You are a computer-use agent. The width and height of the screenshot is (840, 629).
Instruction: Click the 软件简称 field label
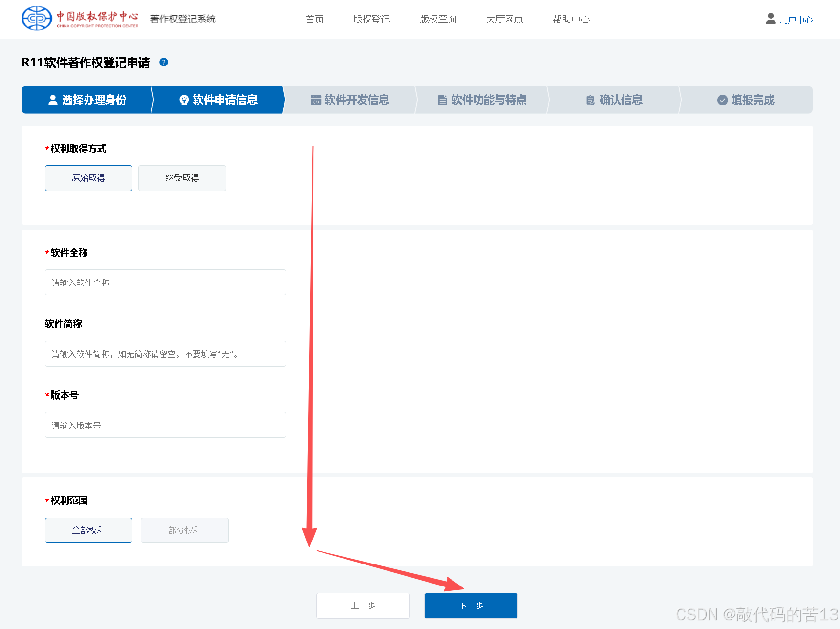pos(64,324)
